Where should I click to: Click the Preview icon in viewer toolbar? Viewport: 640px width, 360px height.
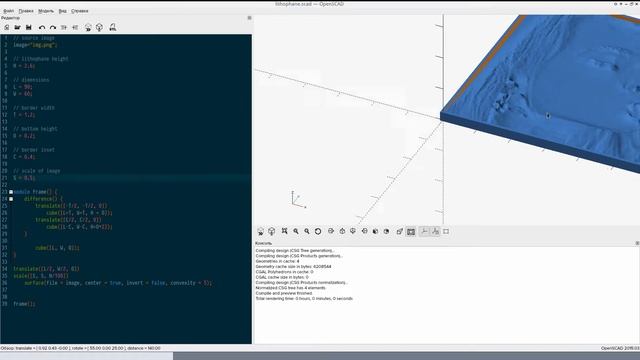point(260,231)
